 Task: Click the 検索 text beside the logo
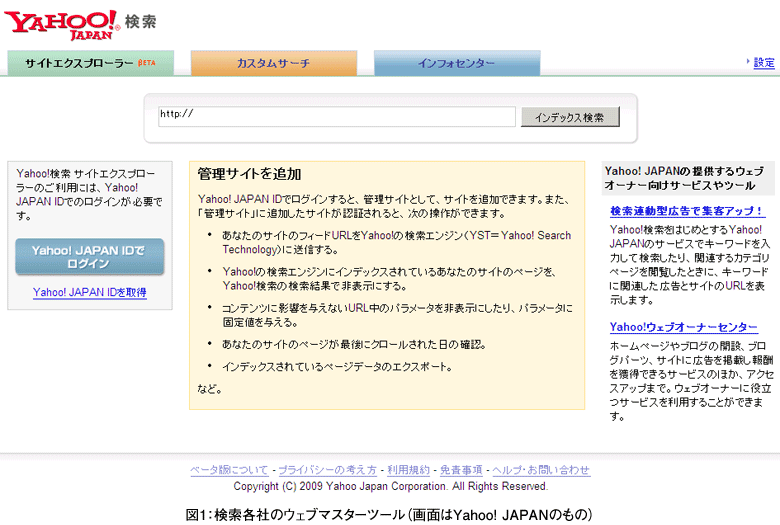[x=141, y=21]
